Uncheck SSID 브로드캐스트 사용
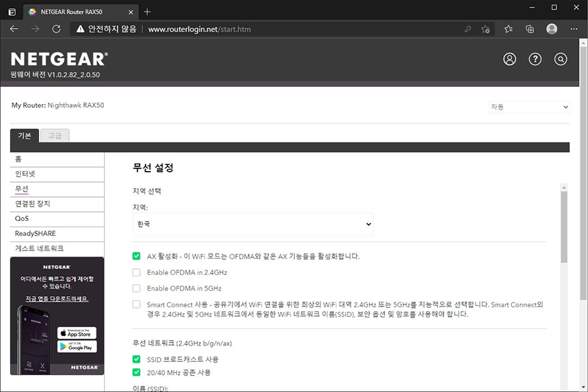This screenshot has width=588, height=392. [x=137, y=359]
